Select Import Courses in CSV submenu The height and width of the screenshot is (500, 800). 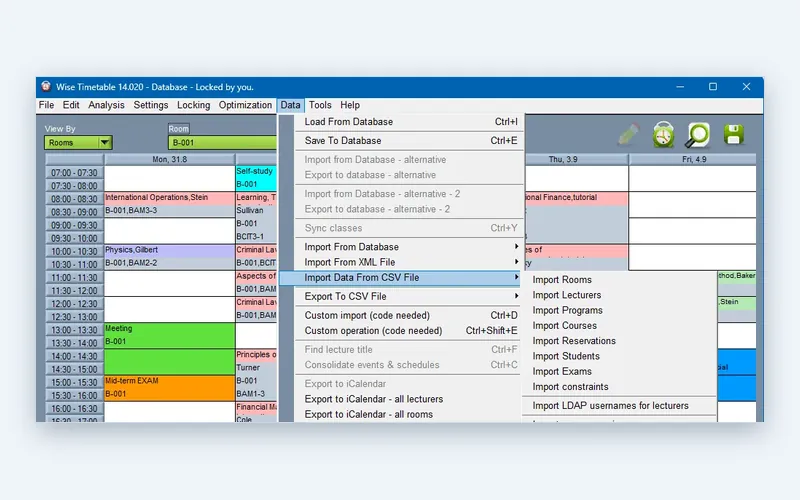(620, 326)
